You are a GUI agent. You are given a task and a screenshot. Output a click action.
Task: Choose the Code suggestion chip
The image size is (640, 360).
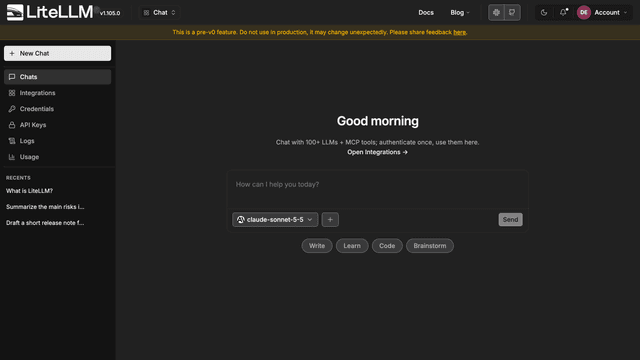[387, 246]
